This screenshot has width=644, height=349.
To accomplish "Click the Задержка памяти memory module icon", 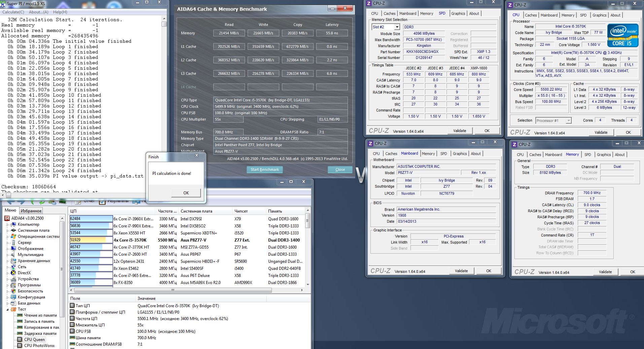I will pos(20,334).
